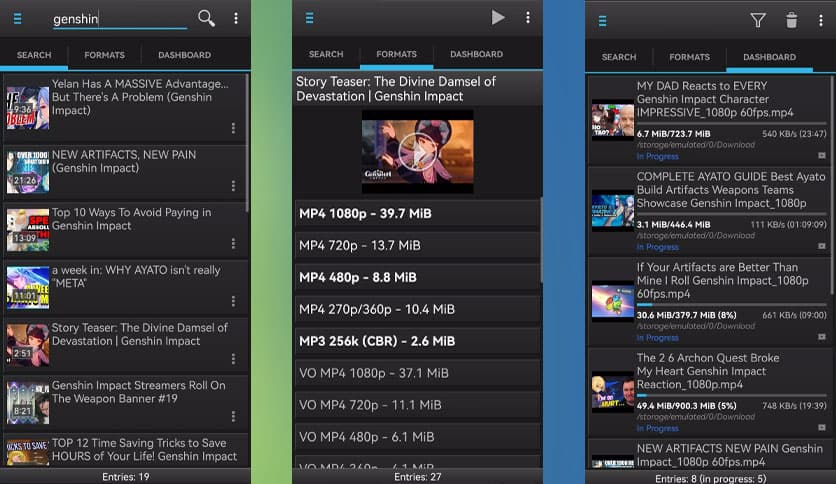This screenshot has width=836, height=484.
Task: Open hamburger menu in the dashboard screen
Action: pyautogui.click(x=602, y=21)
